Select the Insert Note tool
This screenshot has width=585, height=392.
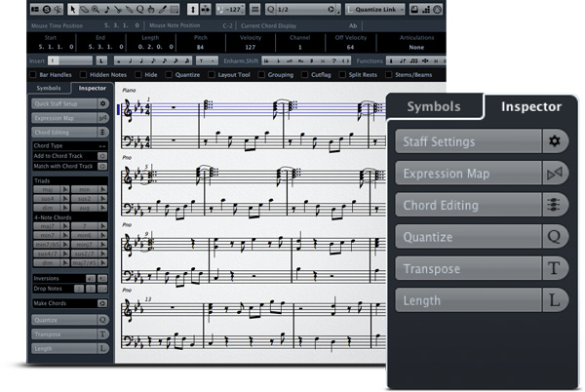(x=106, y=10)
